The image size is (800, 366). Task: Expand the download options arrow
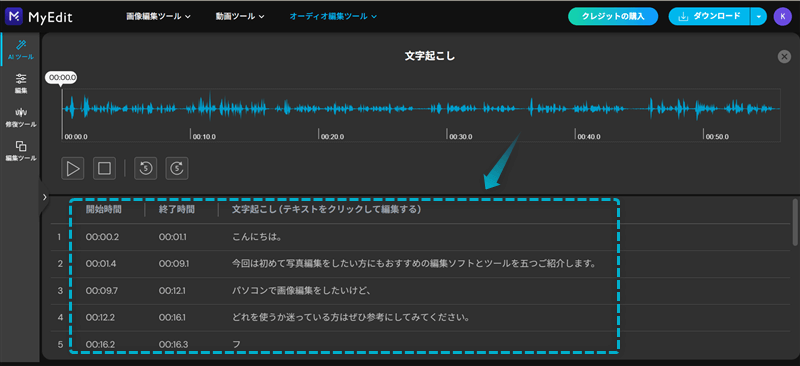[759, 16]
